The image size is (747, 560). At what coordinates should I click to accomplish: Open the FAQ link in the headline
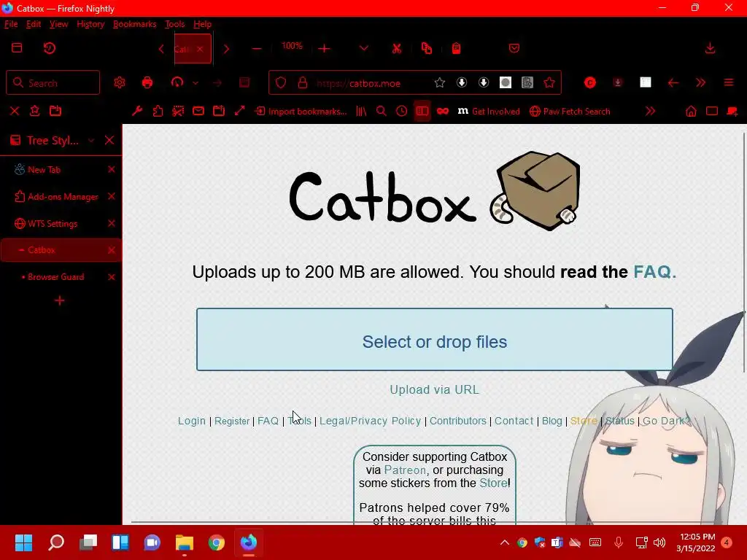click(654, 272)
